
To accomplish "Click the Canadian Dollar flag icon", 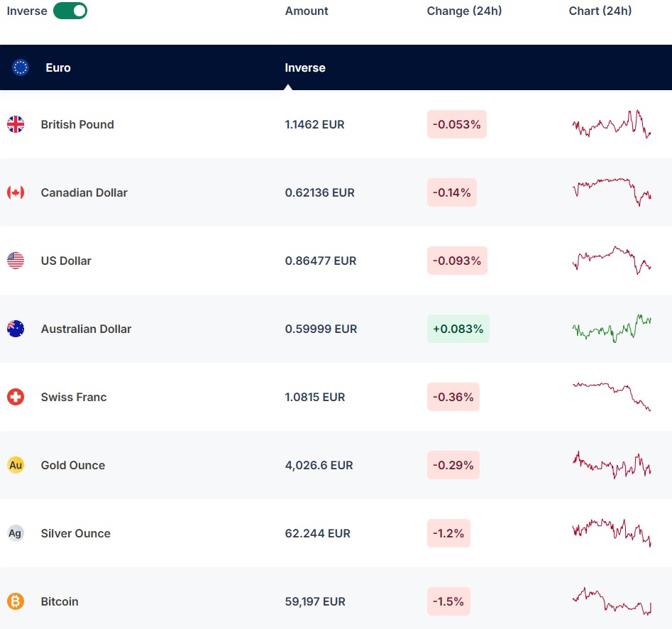I will (16, 192).
